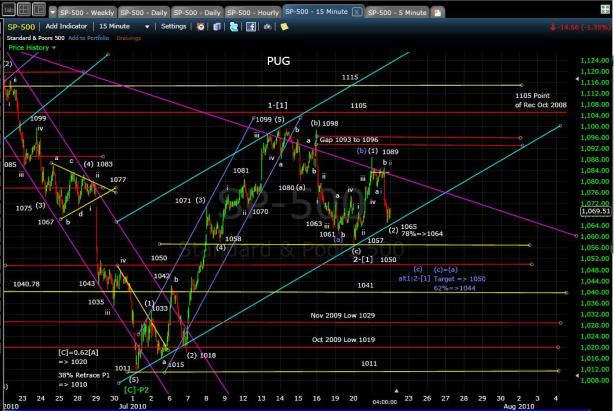
Task: Open the SP-500 Daily tab beside Hourly
Action: pos(197,13)
